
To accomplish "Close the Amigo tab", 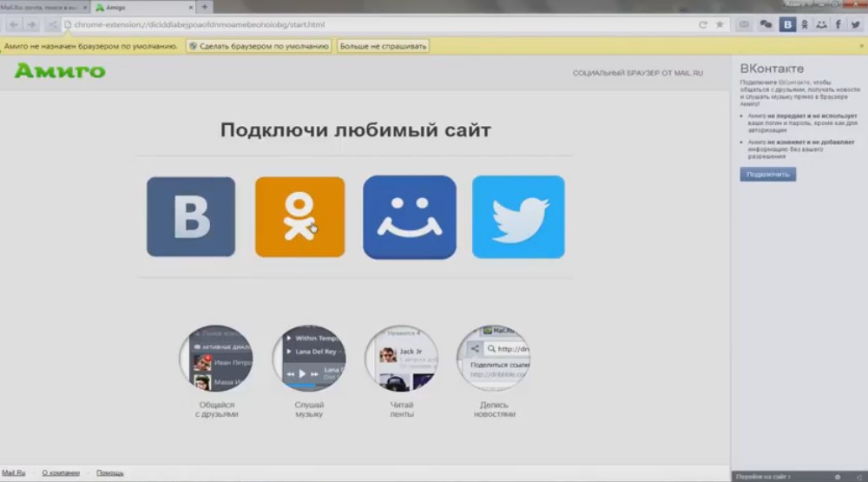I will 191,7.
